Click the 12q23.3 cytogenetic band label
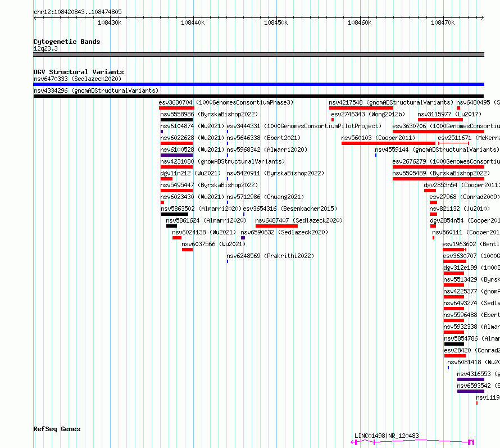The image size is (500, 448). coord(46,48)
